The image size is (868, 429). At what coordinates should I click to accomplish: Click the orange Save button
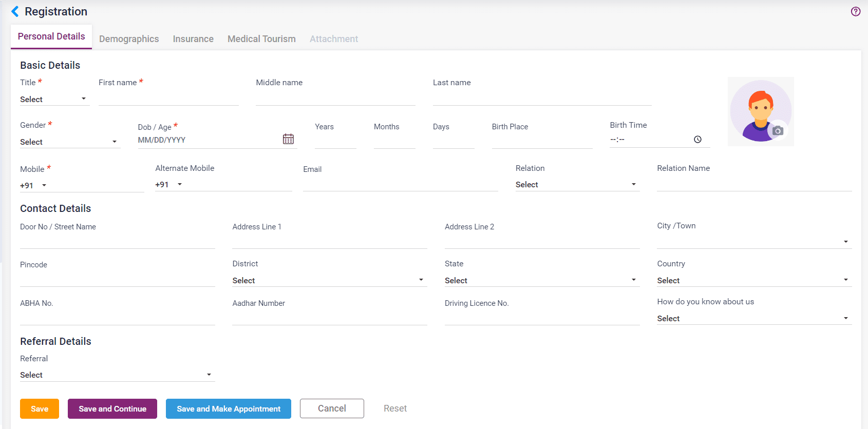[40, 409]
